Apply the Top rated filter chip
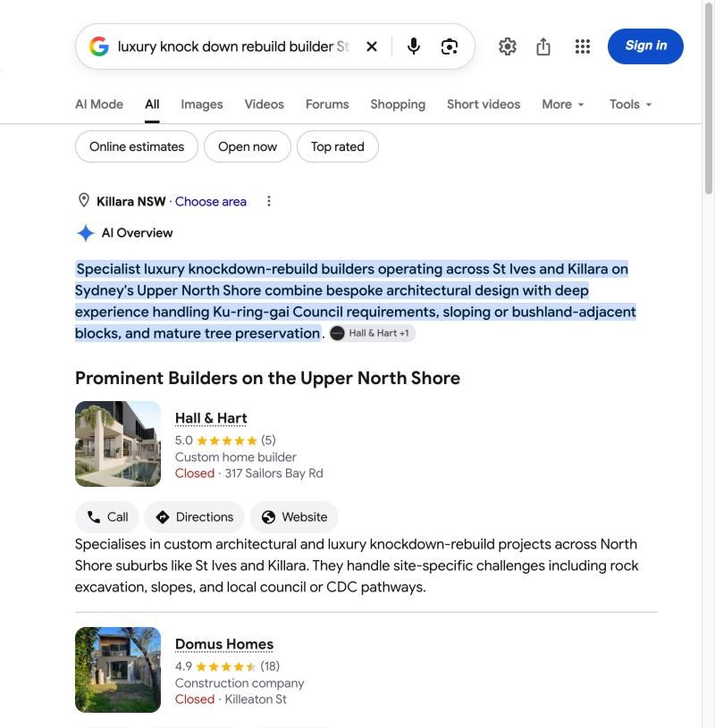The width and height of the screenshot is (715, 728). (337, 146)
